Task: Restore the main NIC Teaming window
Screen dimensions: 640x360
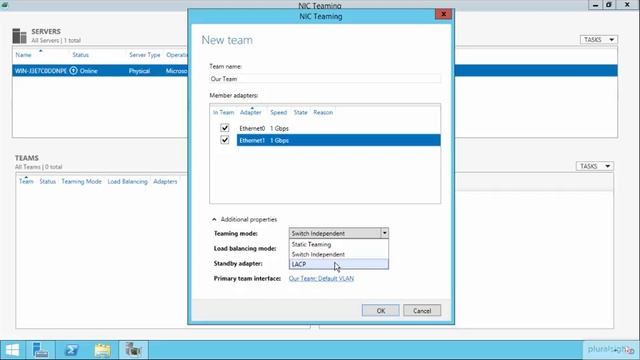Action: [x=609, y=5]
